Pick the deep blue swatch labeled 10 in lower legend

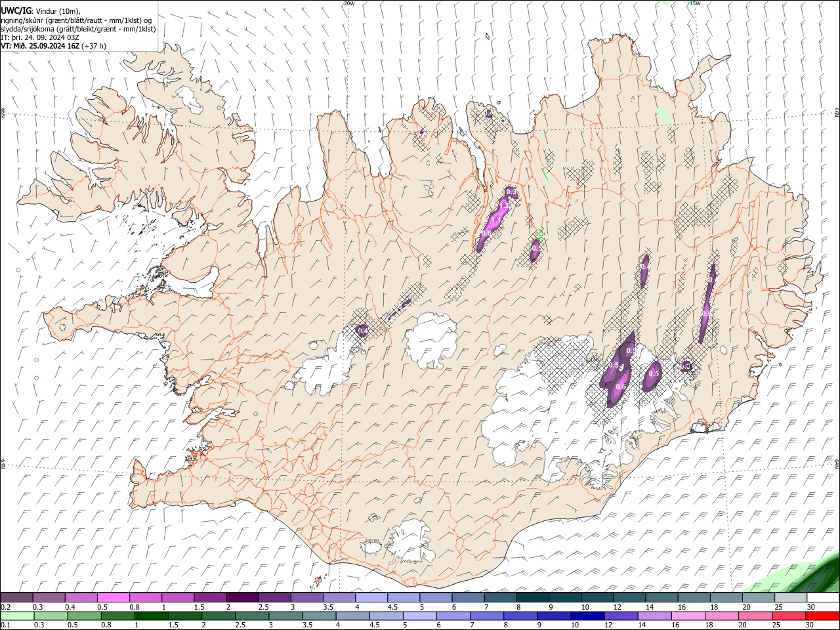[586, 616]
